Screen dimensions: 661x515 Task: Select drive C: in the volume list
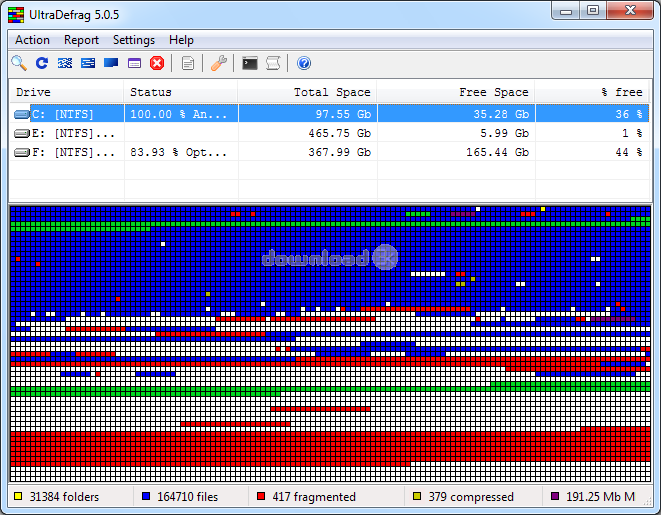coord(58,114)
